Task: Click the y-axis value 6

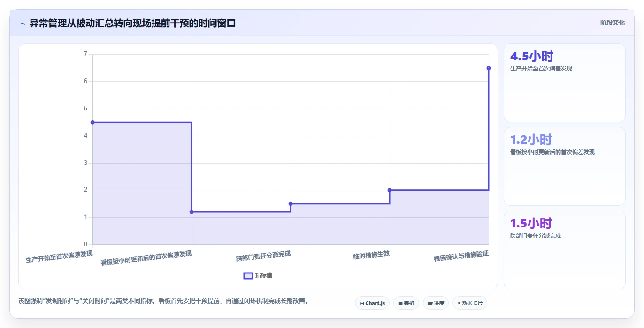Action: pos(85,81)
